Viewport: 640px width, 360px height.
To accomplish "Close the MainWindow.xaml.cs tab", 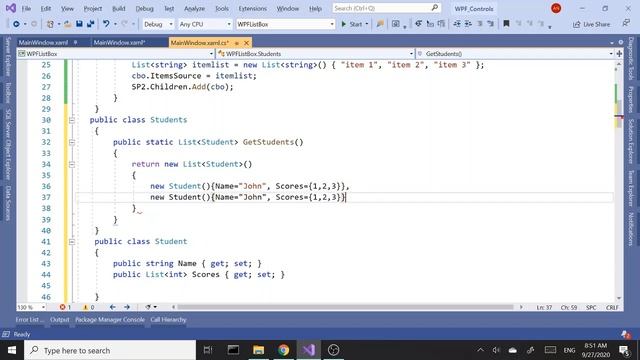I will (246, 42).
